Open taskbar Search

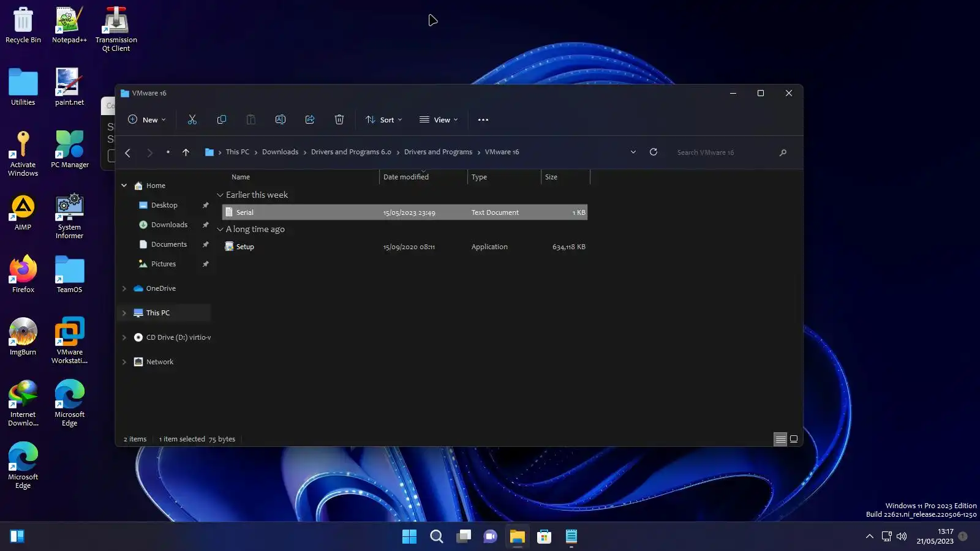[437, 537]
